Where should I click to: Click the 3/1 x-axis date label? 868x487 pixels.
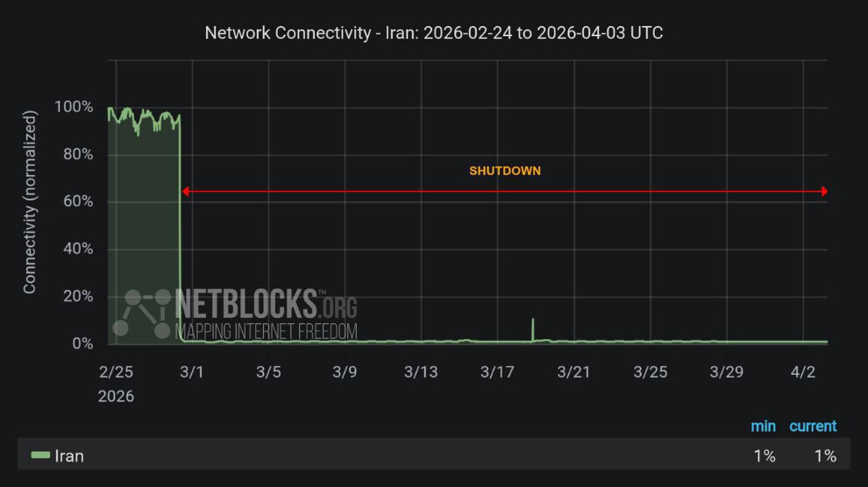(192, 372)
